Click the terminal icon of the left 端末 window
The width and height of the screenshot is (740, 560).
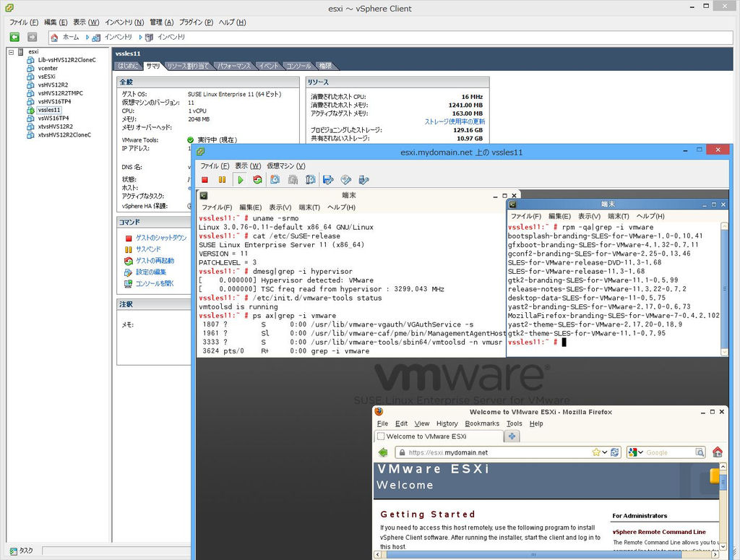point(203,195)
